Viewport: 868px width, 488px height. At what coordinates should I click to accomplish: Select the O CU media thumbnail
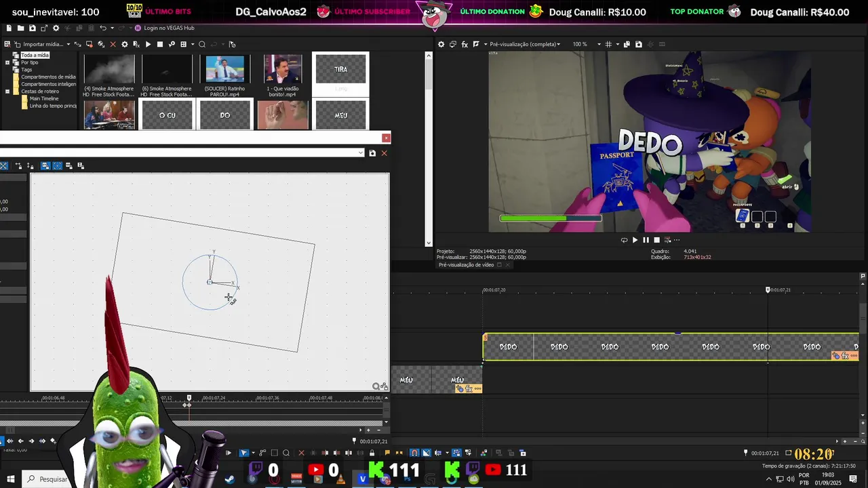click(x=167, y=115)
